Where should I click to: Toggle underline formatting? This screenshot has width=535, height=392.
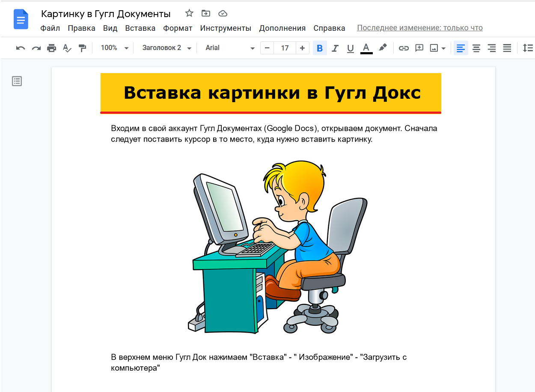pyautogui.click(x=351, y=48)
